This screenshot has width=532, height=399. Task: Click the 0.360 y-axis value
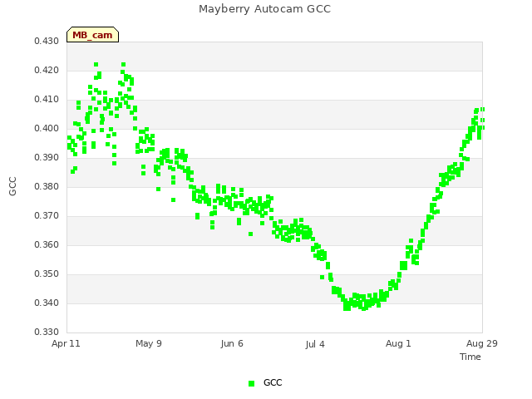47,245
